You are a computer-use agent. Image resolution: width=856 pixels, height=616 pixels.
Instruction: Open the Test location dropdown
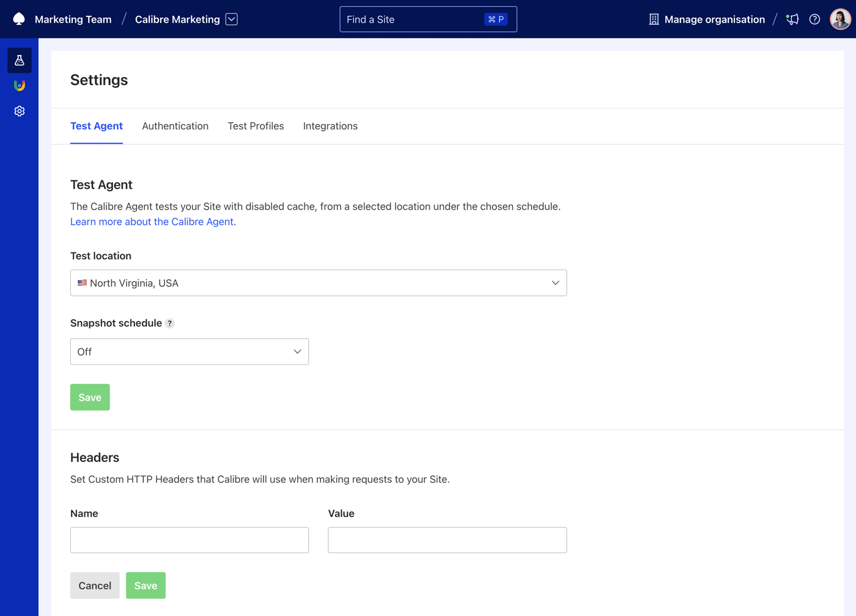pyautogui.click(x=318, y=283)
